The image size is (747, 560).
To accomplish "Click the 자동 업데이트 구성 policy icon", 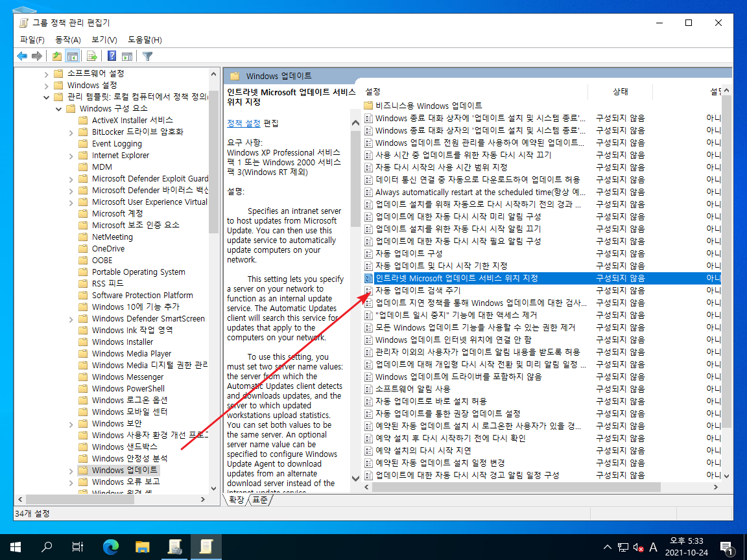I will 368,253.
